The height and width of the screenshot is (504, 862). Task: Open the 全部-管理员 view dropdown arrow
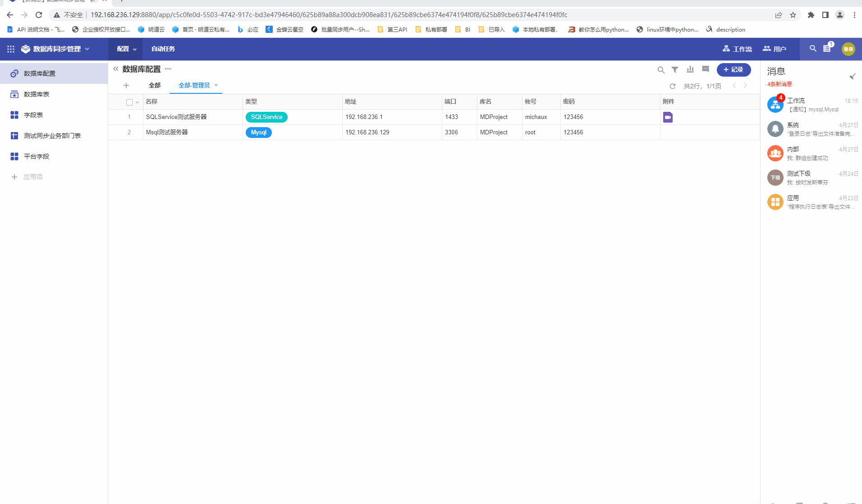pos(216,86)
